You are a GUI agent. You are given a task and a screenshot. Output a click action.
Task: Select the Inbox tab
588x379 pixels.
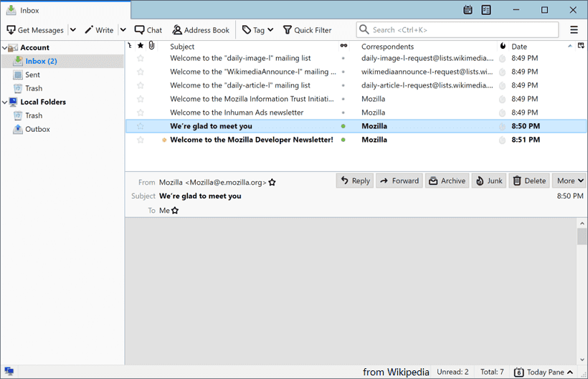[65, 10]
